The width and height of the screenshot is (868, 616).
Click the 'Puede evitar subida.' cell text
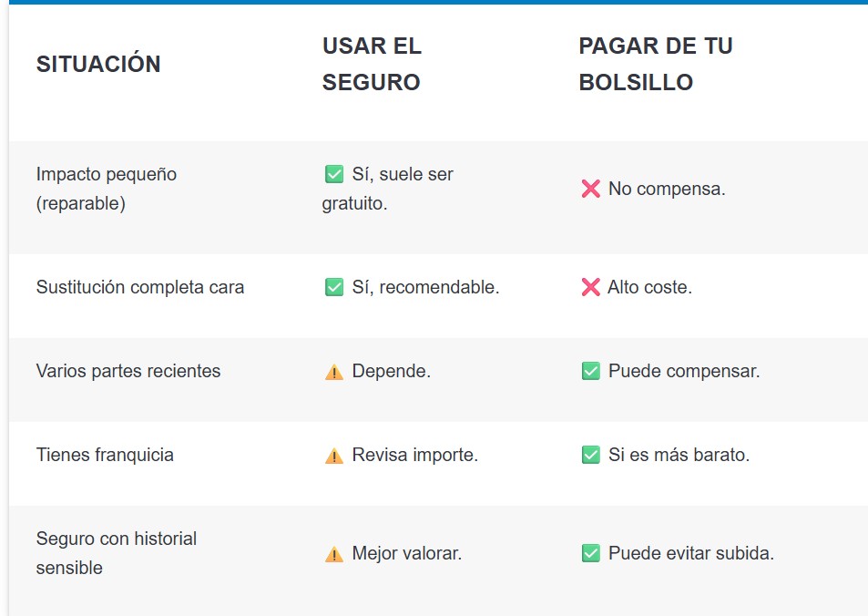point(691,553)
